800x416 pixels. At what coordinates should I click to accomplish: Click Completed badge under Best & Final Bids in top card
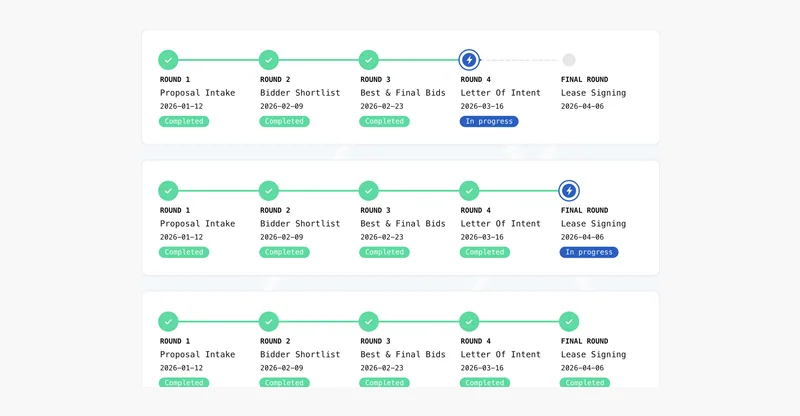pyautogui.click(x=384, y=121)
